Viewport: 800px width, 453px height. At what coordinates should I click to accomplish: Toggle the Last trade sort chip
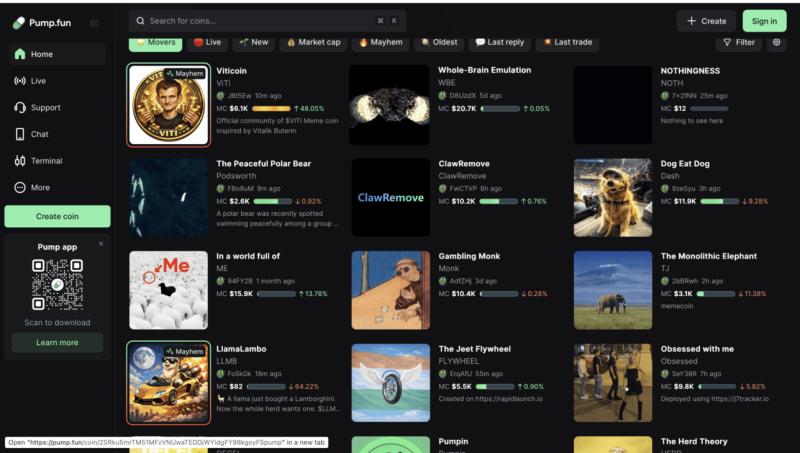coord(567,43)
